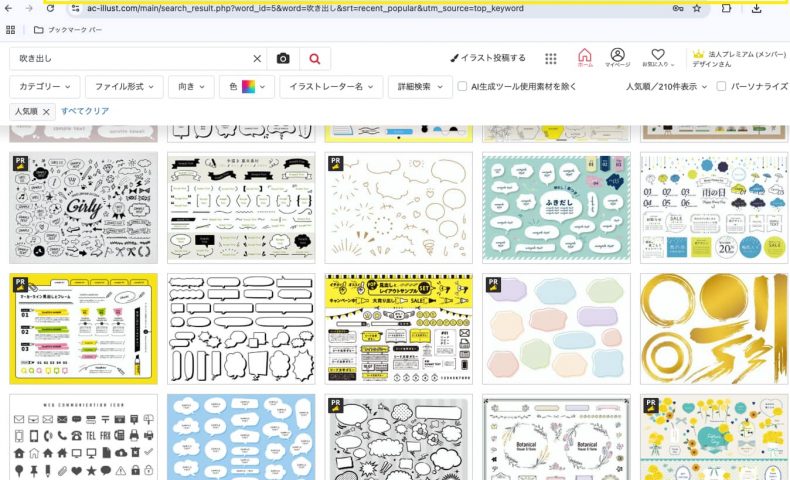Open the comic-style speech bubbles thumbnail
This screenshot has height=480, width=790.
pos(399,437)
